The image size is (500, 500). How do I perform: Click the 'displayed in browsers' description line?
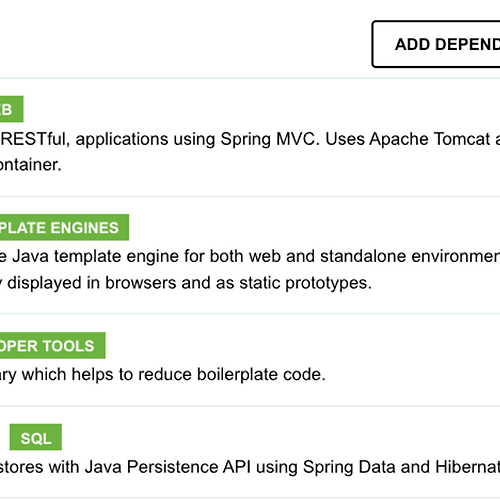[186, 283]
